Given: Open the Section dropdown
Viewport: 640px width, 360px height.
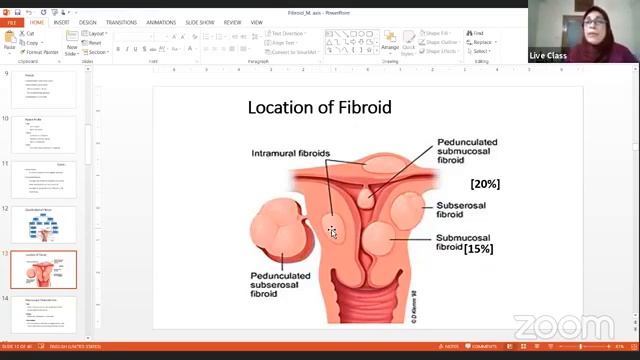Looking at the screenshot, I should [x=96, y=52].
